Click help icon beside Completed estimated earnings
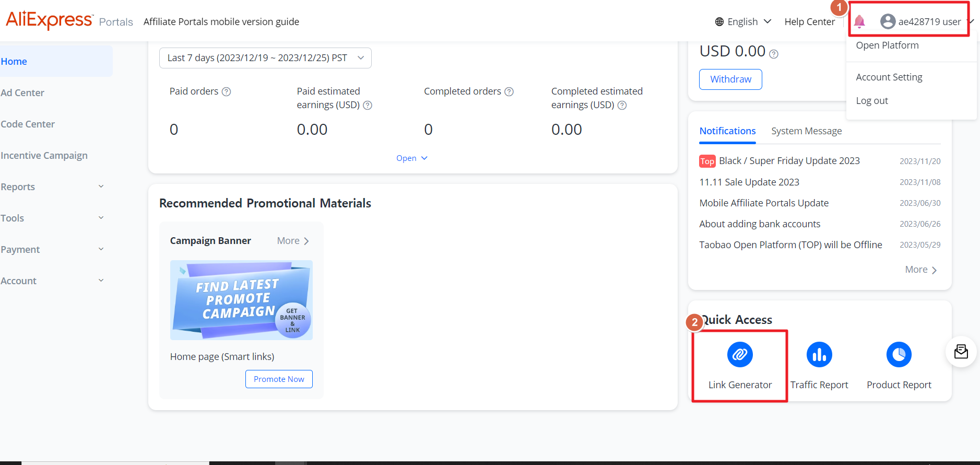980x465 pixels. pos(622,105)
